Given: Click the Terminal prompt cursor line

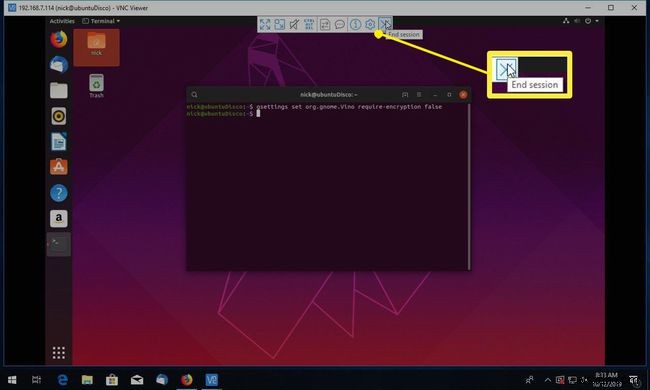Looking at the screenshot, I should [x=223, y=114].
